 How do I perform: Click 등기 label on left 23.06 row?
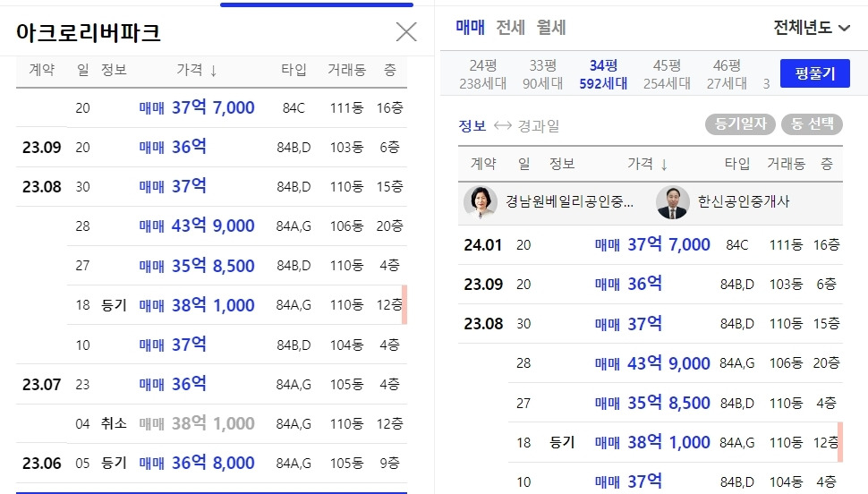point(114,463)
